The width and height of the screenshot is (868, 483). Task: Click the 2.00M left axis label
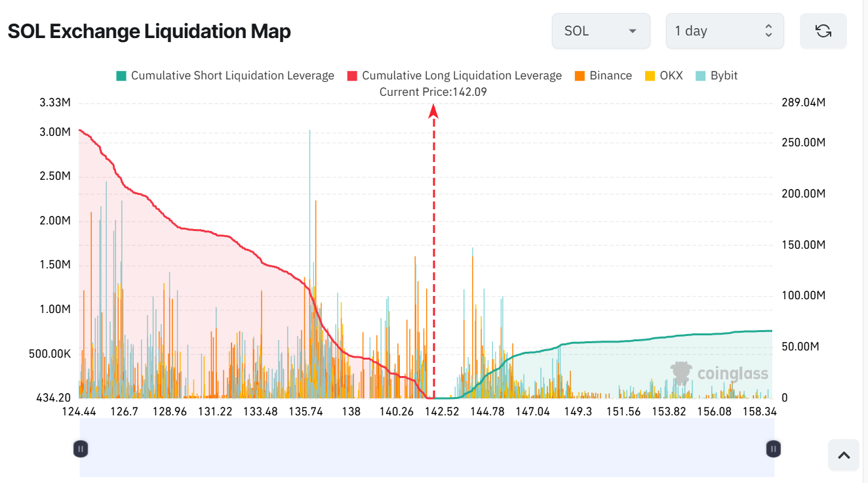tap(55, 220)
